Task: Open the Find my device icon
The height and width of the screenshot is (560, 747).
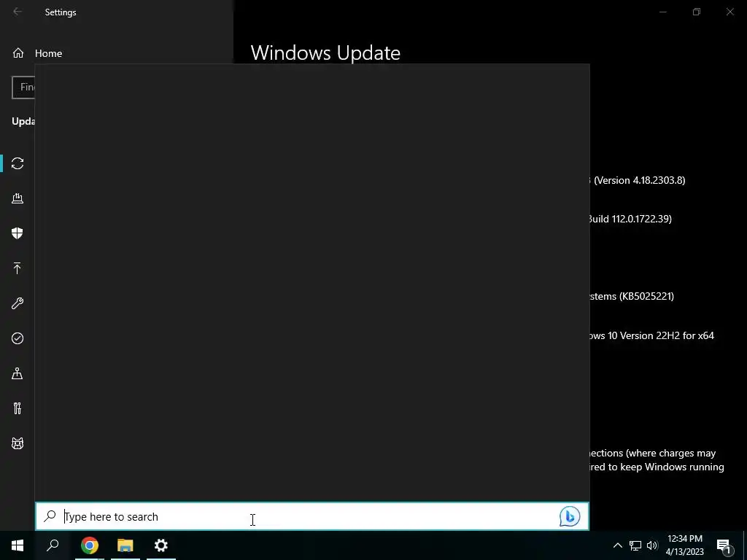Action: [x=18, y=373]
